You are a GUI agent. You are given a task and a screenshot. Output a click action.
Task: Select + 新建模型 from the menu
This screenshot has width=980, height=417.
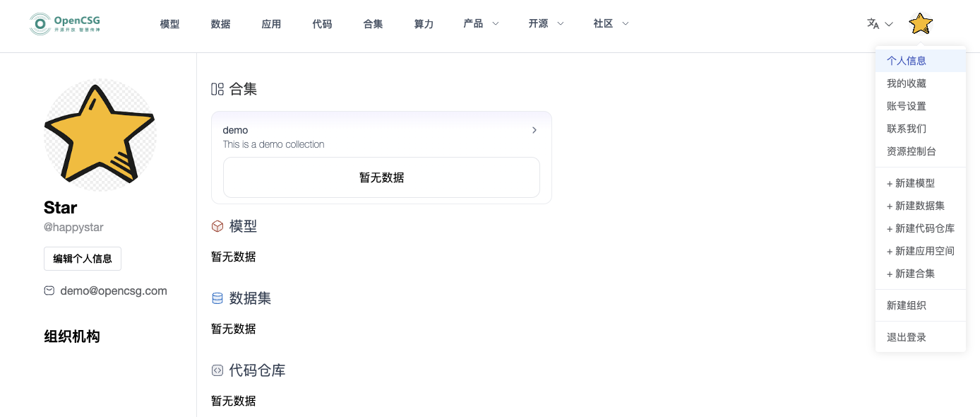point(911,183)
